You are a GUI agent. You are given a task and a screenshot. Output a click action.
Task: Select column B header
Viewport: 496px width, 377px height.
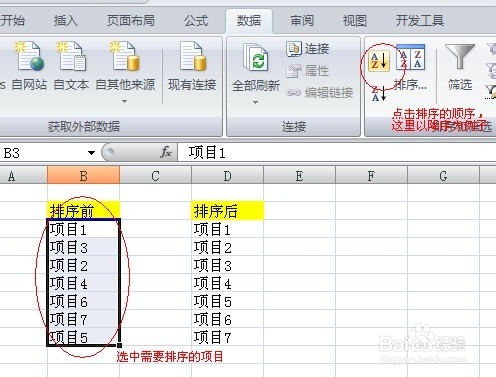83,176
